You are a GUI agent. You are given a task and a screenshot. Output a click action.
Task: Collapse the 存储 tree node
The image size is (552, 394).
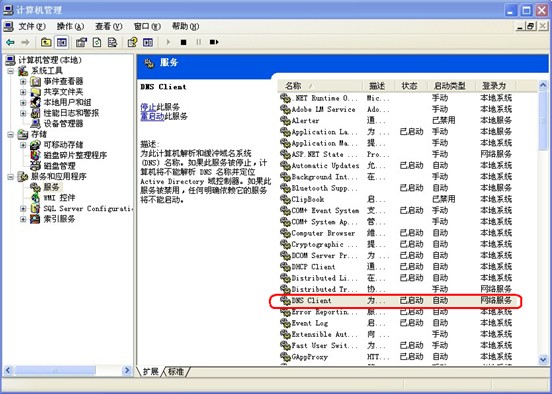point(11,135)
